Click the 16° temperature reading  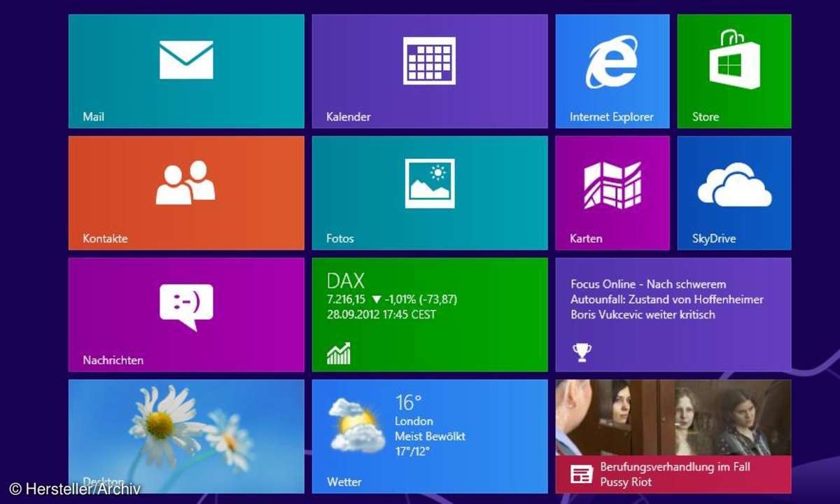coord(408,402)
